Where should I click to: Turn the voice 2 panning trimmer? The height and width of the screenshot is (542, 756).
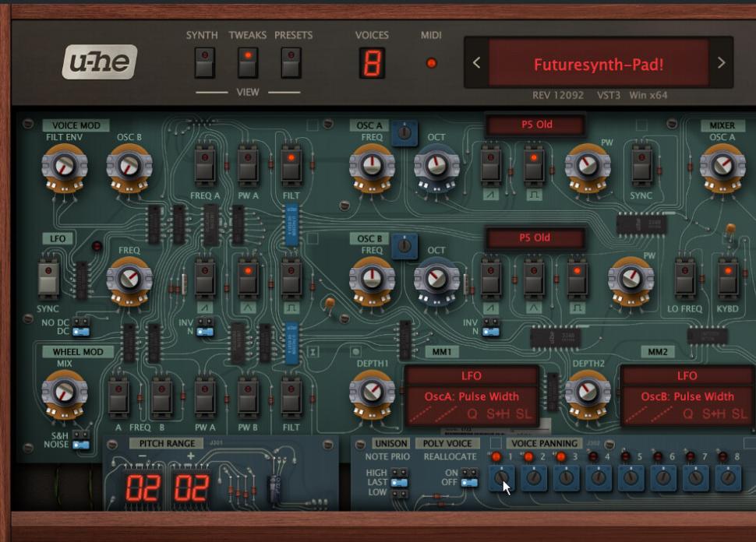pyautogui.click(x=534, y=478)
